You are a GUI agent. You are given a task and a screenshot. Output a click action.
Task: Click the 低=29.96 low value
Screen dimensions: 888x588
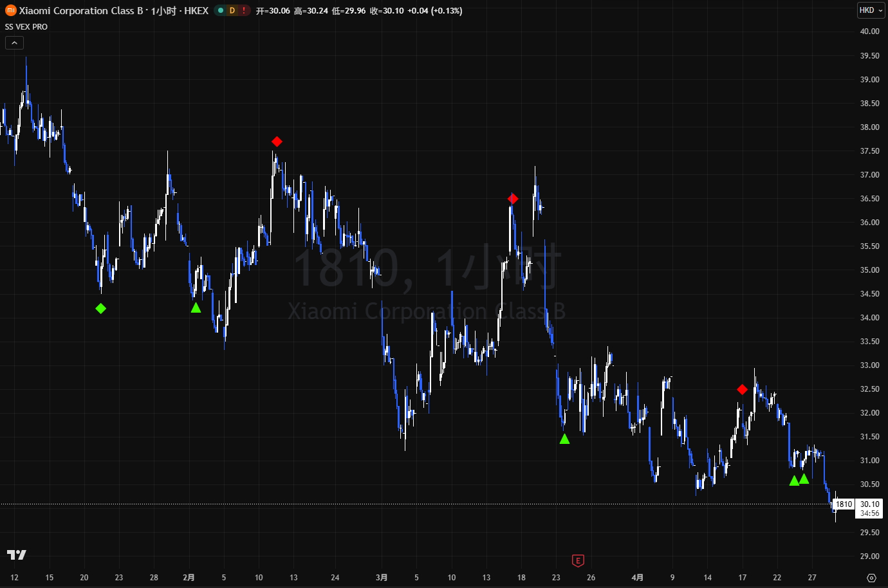(x=349, y=11)
